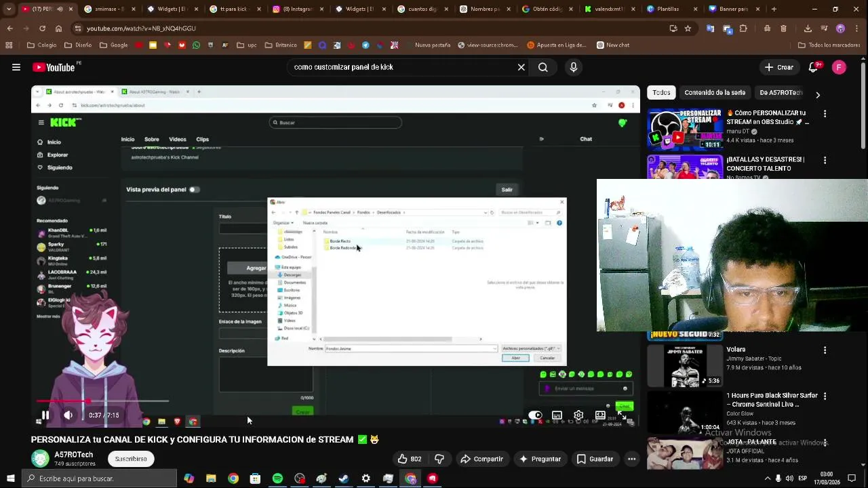The image size is (868, 488).
Task: Dislike this video
Action: [439, 459]
